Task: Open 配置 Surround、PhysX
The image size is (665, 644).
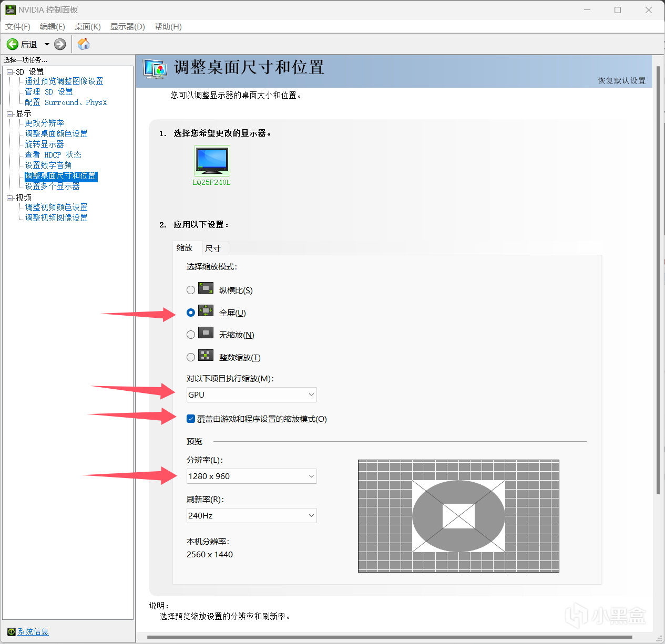Action: (x=66, y=102)
